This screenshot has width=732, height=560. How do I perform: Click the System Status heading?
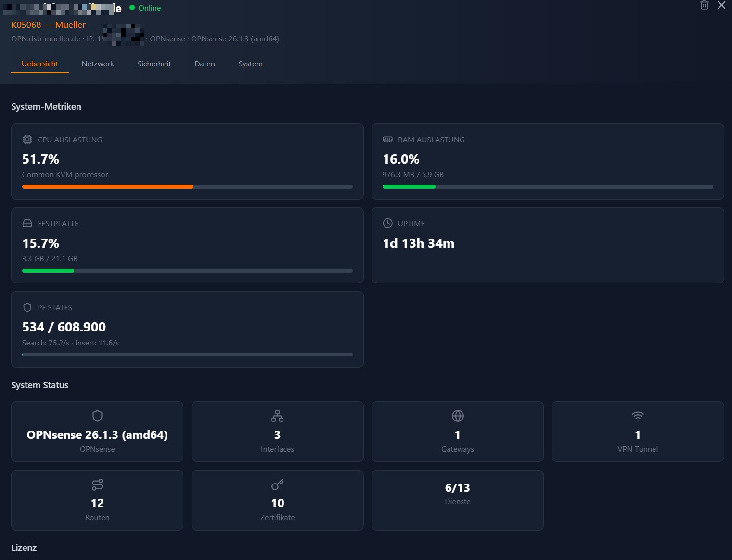point(39,385)
